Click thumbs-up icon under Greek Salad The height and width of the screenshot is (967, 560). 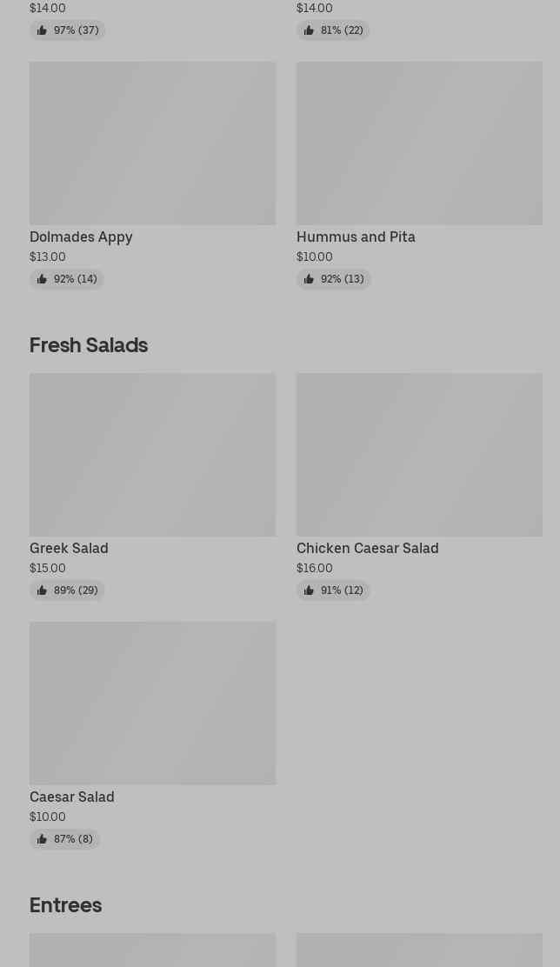coord(42,590)
